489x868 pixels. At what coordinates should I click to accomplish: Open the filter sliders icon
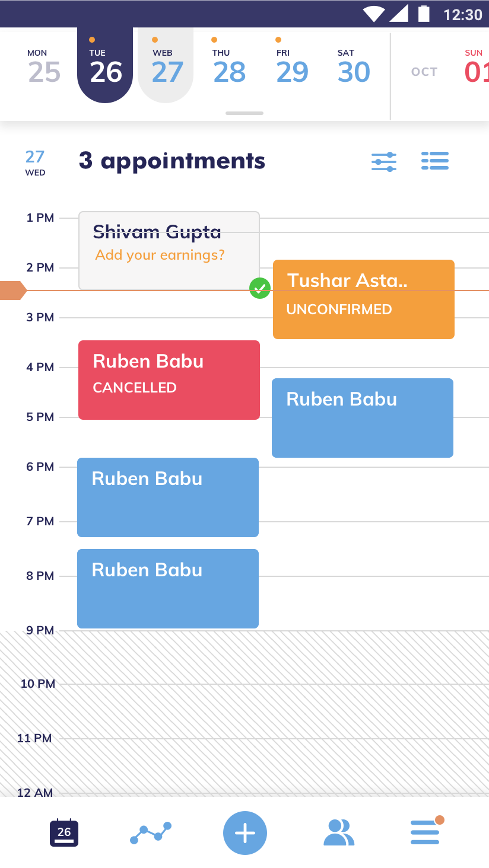[x=384, y=161]
